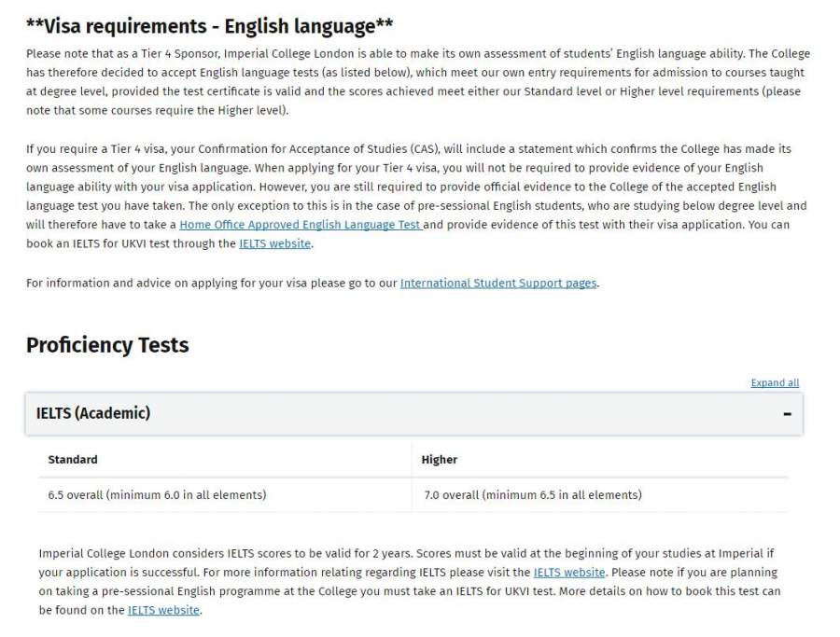840x637 pixels.
Task: Click the Expand all link
Action: [775, 383]
